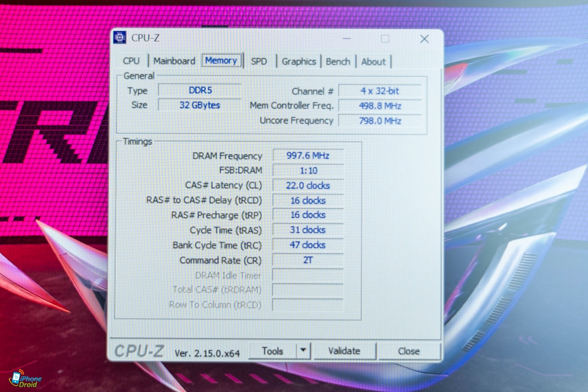Minimize the CPU-Z window

(347, 39)
